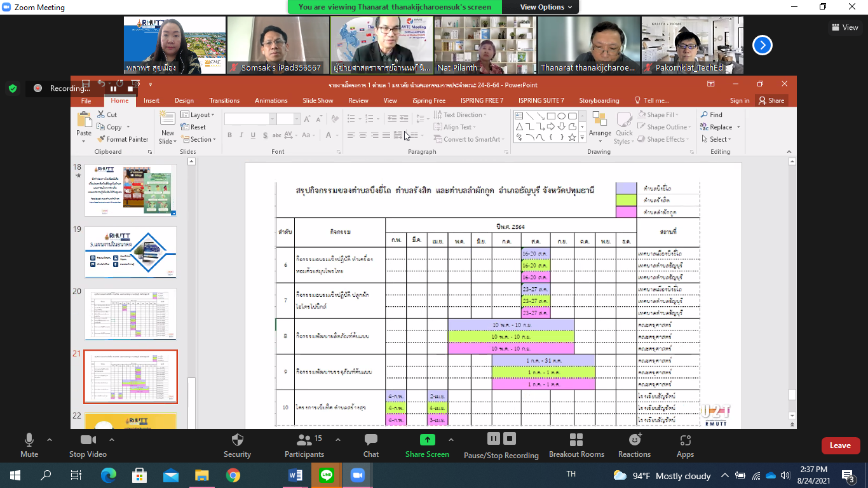Click the Tell me search box
The height and width of the screenshot is (488, 868).
coord(652,100)
